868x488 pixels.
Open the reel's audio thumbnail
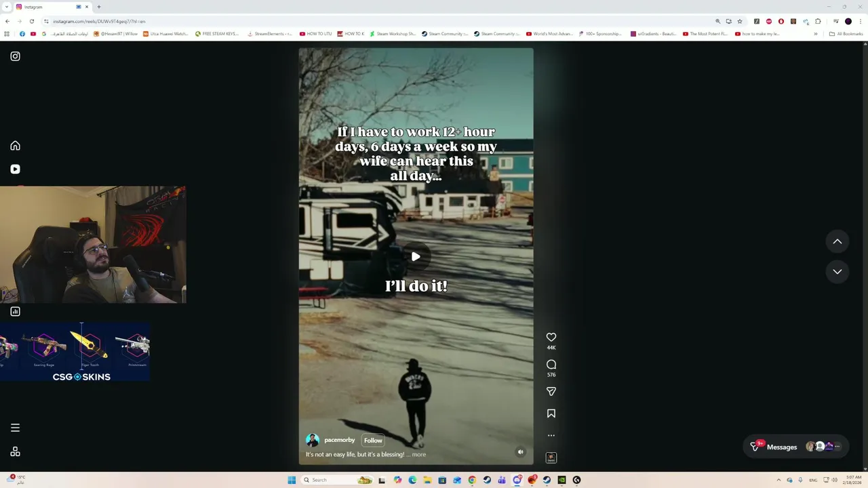(551, 457)
